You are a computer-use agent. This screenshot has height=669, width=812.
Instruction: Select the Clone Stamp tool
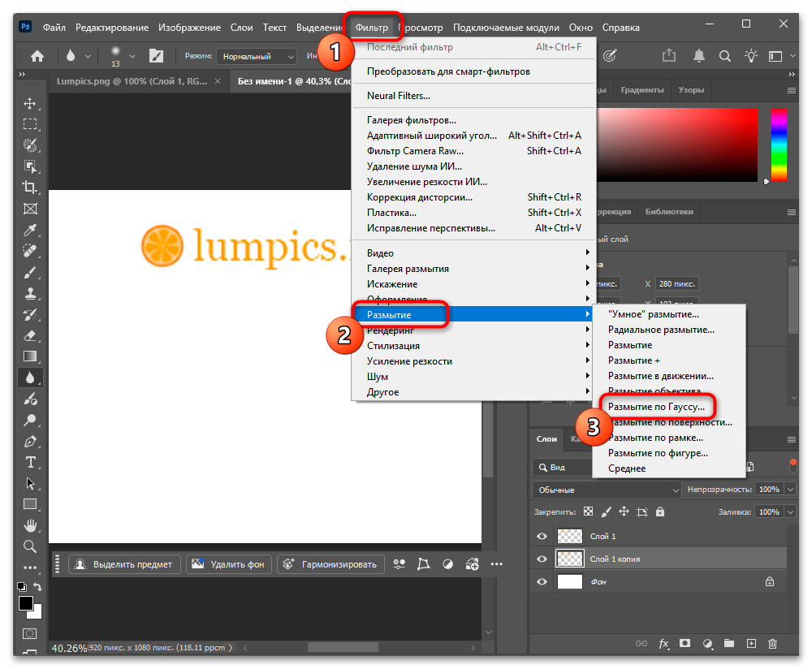tap(30, 294)
